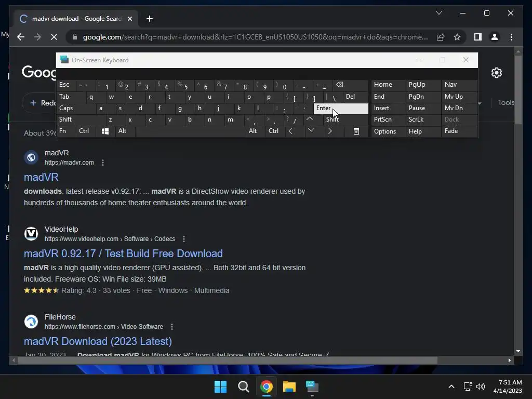Open more options for madVR result
This screenshot has height=399, width=532.
tap(103, 163)
